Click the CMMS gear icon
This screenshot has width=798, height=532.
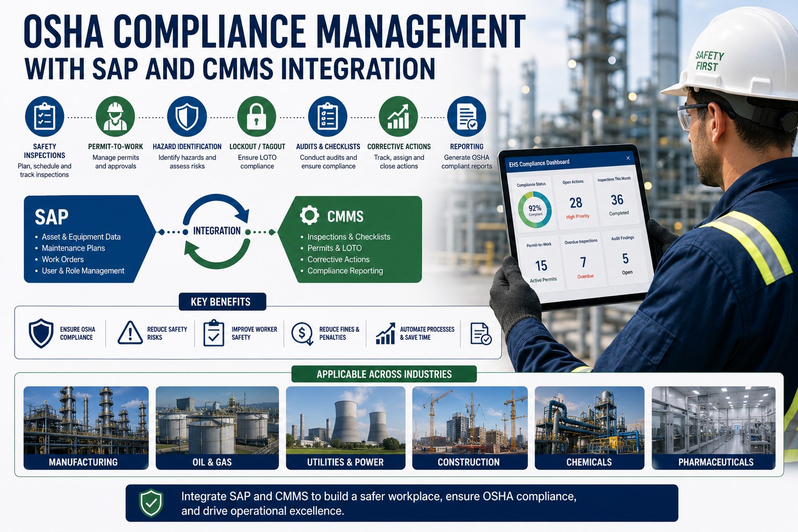tap(310, 215)
